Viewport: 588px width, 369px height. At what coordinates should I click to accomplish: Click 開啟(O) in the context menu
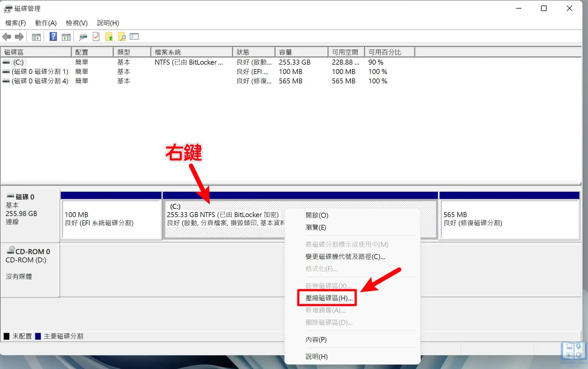[x=317, y=215]
